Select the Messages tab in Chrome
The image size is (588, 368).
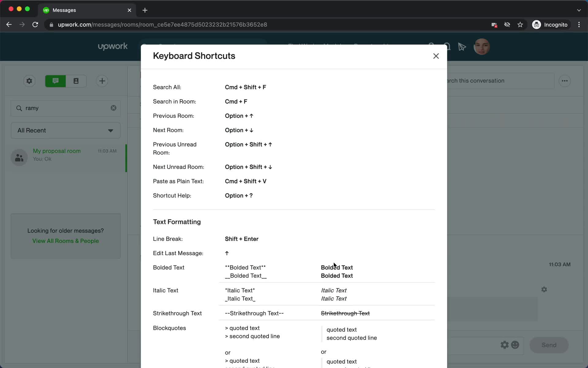pyautogui.click(x=87, y=10)
